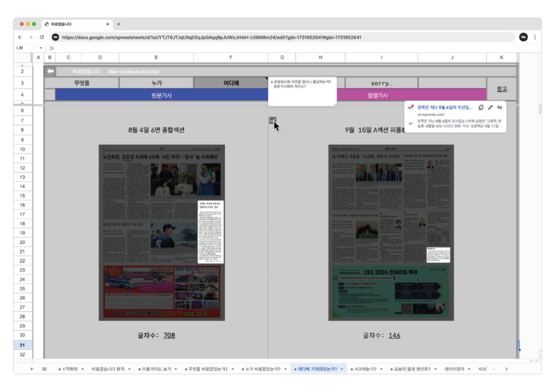Open the ohmynews article link title
The height and width of the screenshot is (392, 555).
(444, 107)
